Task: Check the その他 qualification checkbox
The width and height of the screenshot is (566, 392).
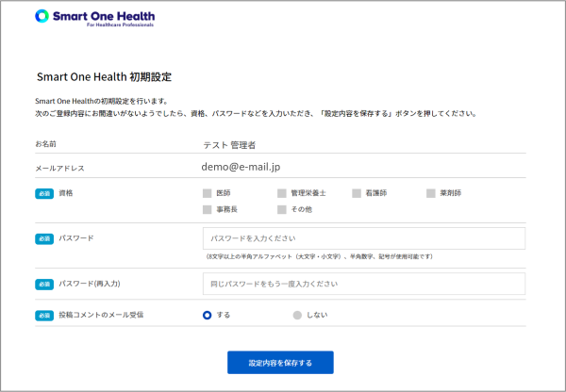Action: [282, 209]
